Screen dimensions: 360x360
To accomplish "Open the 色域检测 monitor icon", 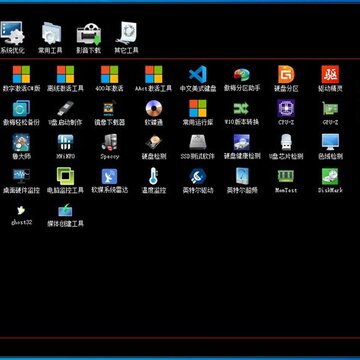I will click(x=330, y=147).
